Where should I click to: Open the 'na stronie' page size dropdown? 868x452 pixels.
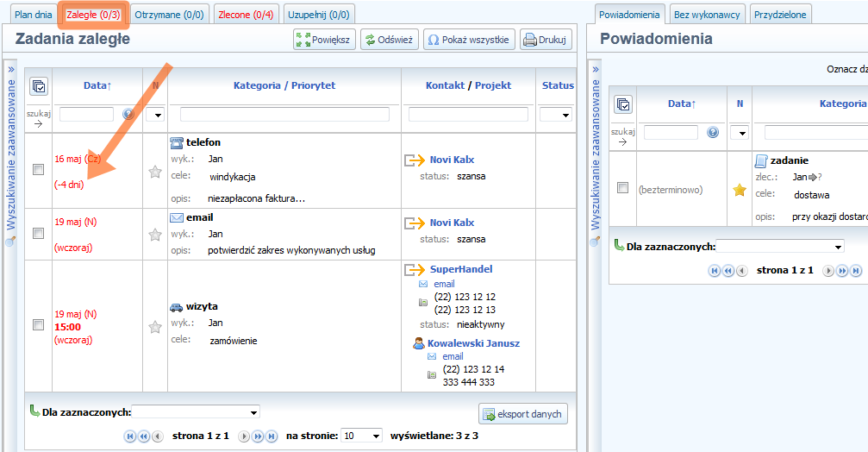(361, 436)
